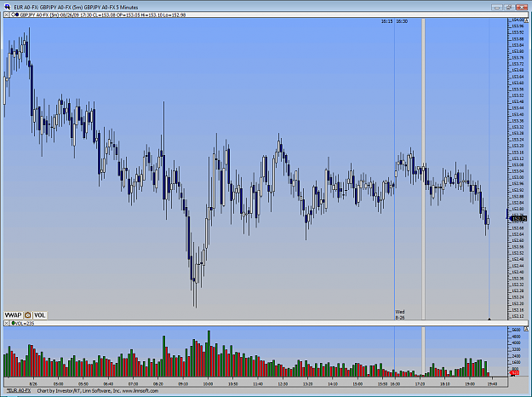The height and width of the screenshot is (397, 532).
Task: Click the green VOL indicator dot
Action: (x=14, y=323)
